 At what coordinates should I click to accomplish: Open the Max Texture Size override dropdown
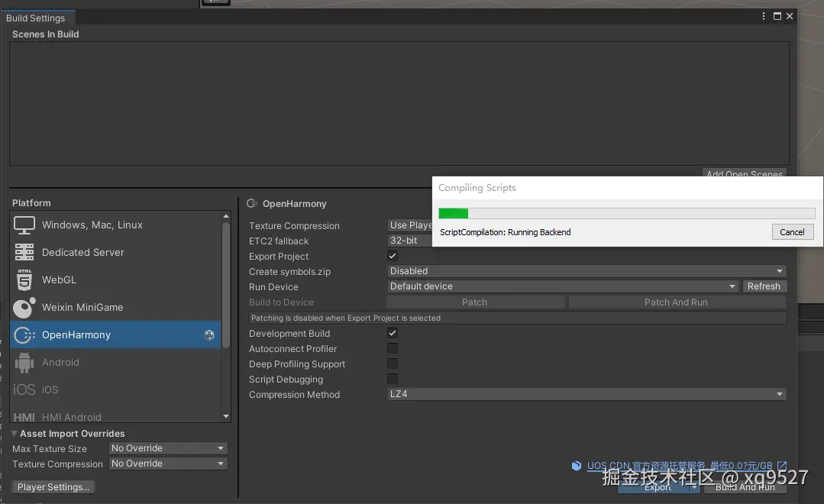point(168,448)
